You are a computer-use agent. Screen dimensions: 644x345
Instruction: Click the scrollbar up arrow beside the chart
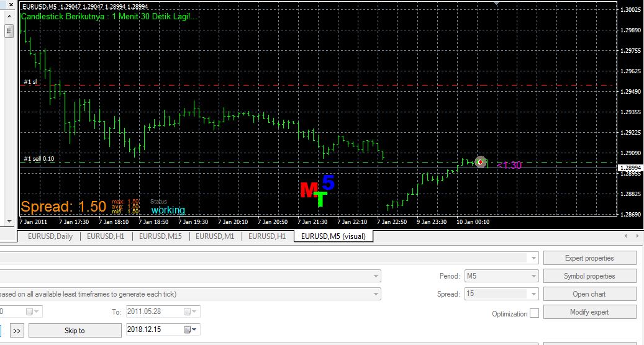click(9, 16)
